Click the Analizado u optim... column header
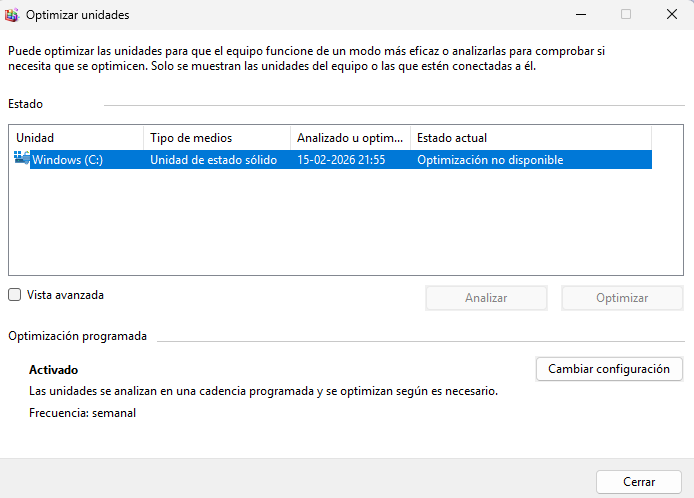Viewport: 694px width, 498px height. [x=351, y=138]
